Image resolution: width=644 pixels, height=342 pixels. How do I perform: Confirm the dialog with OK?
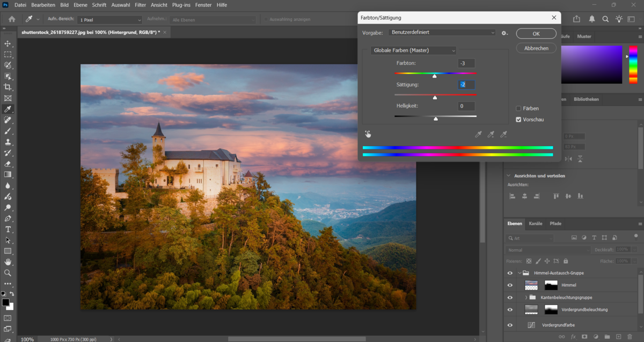536,33
